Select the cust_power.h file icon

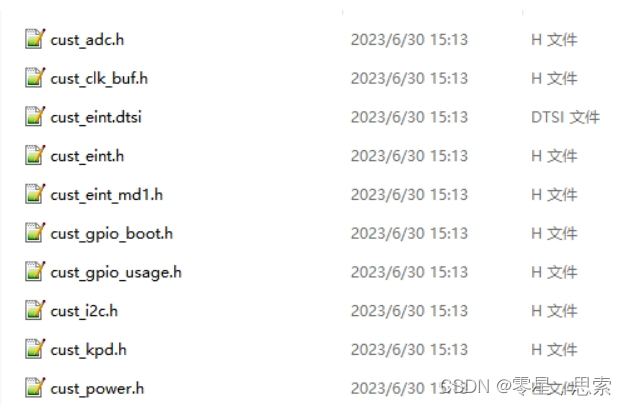click(x=35, y=387)
